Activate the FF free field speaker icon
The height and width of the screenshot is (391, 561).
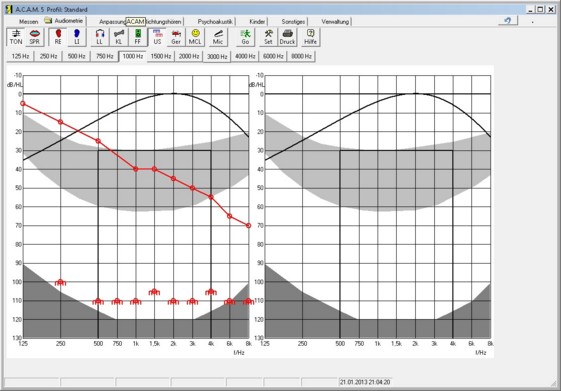(138, 37)
